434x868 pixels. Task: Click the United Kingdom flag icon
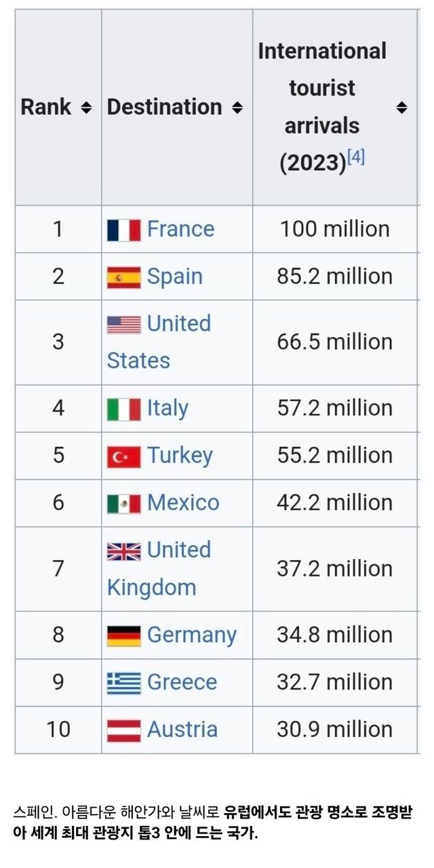coord(123,551)
